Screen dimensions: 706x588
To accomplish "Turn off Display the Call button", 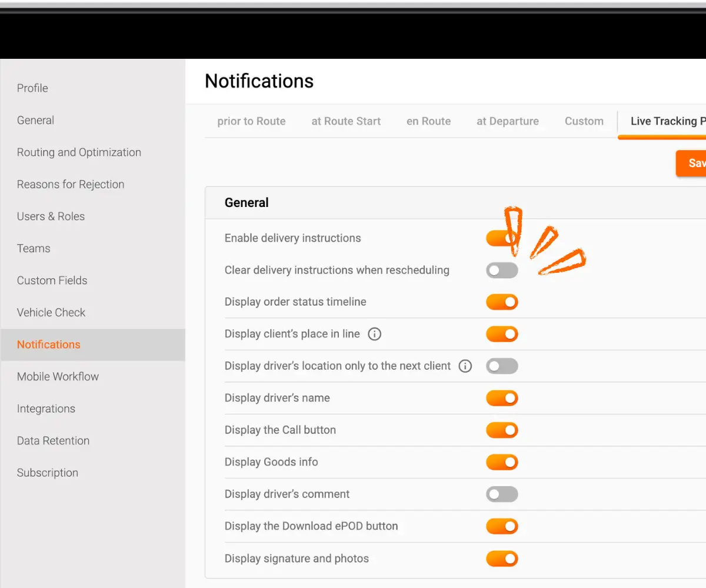I will [x=502, y=430].
